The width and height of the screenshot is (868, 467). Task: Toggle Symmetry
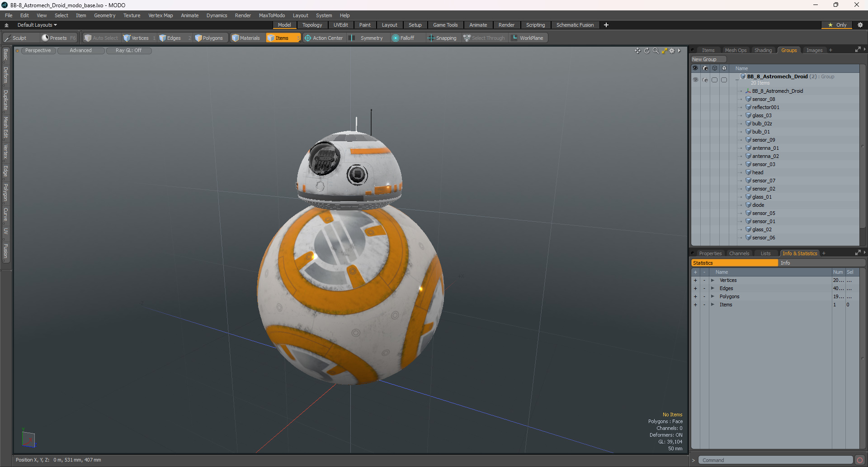point(368,38)
